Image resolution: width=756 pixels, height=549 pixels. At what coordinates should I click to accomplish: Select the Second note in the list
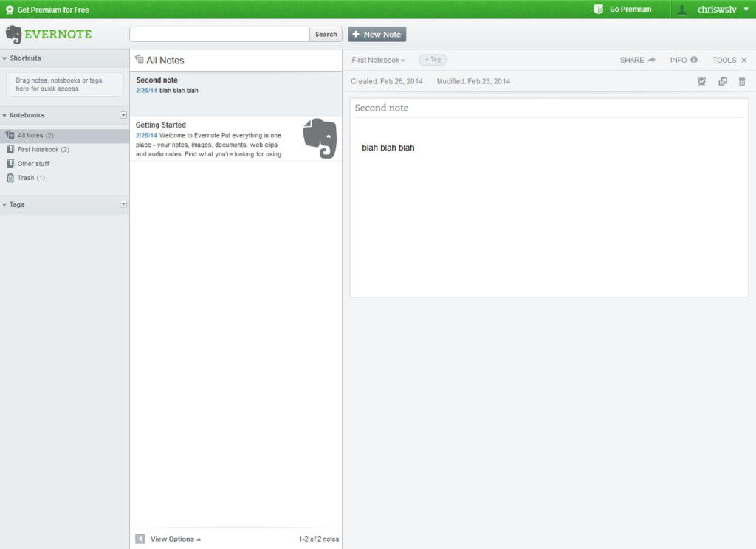tap(236, 94)
